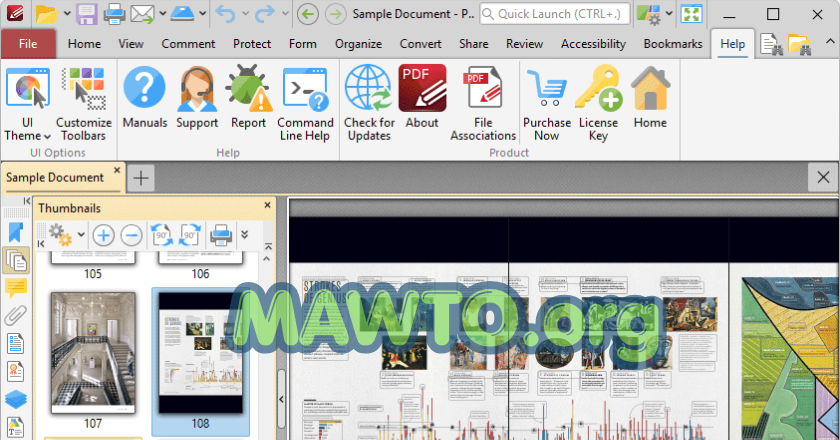Open the Attachments paperclip panel
840x440 pixels.
pos(16,316)
